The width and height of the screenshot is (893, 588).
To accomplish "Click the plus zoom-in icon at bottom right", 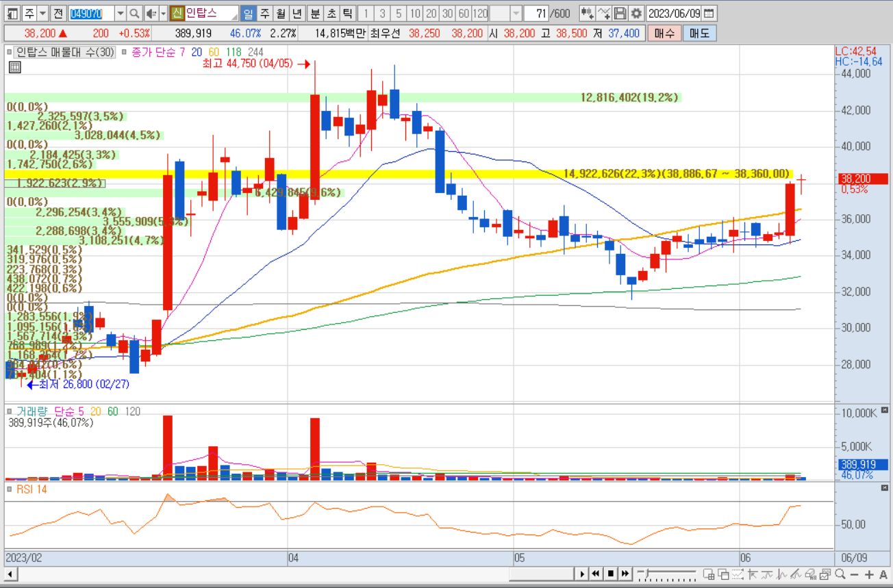I will 869,574.
